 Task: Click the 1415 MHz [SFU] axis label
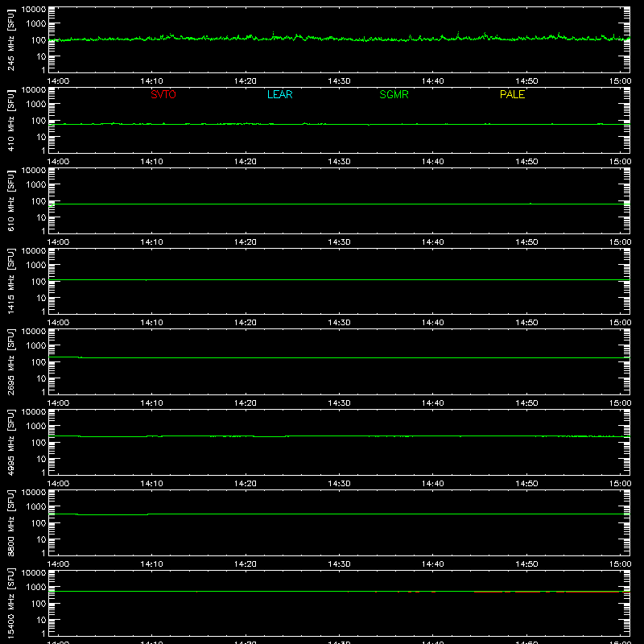(x=10, y=282)
